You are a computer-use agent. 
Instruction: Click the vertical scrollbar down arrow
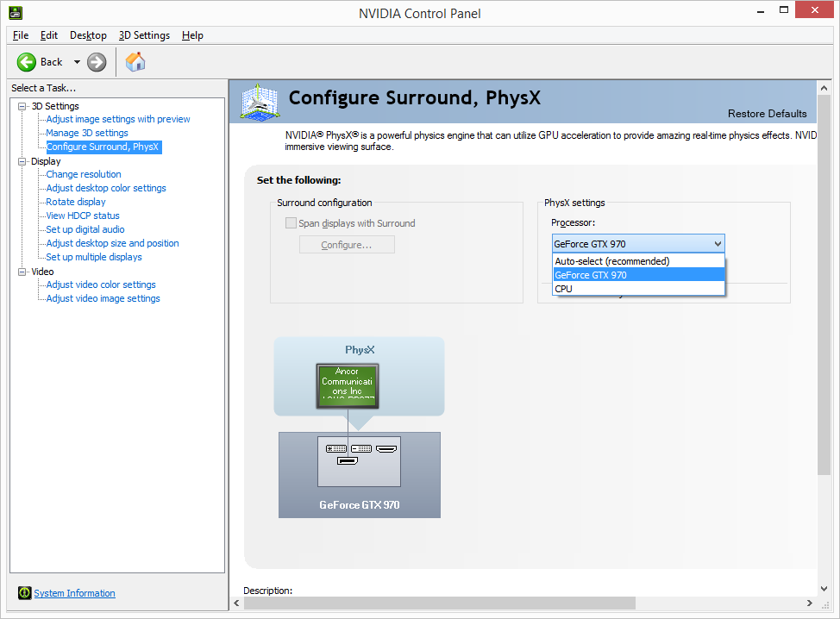(x=824, y=589)
